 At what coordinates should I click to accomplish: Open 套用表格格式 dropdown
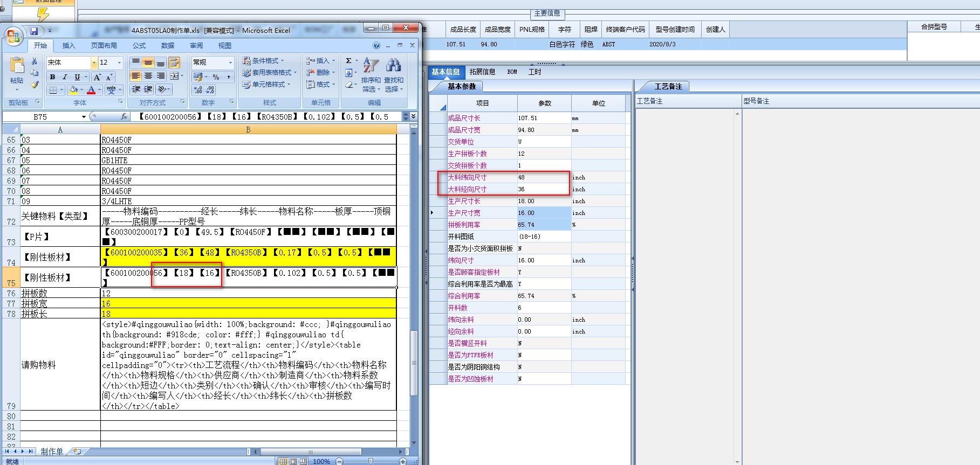(x=270, y=73)
